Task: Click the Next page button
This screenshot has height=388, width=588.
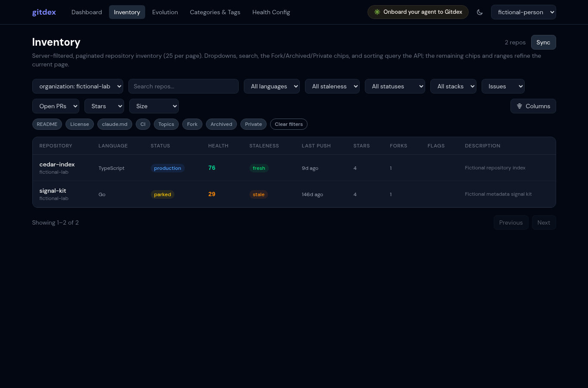Action: tap(544, 222)
